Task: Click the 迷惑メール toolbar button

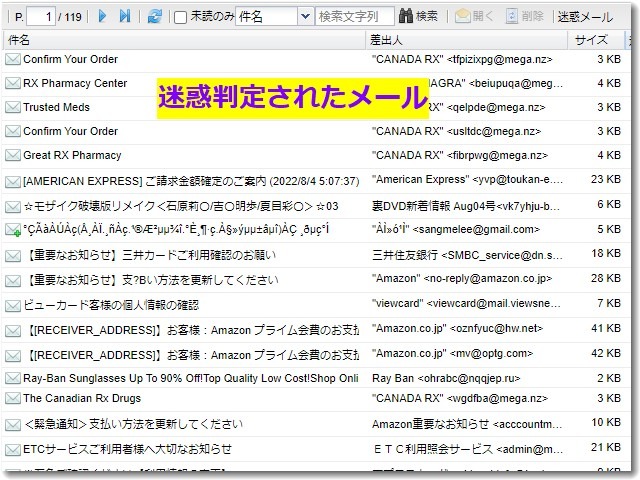Action: 585,16
